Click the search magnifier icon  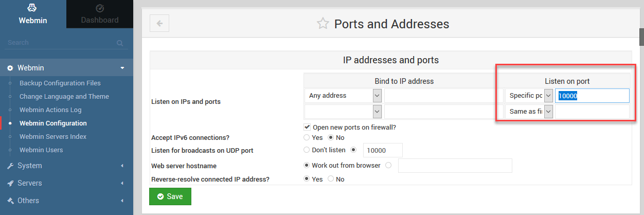[120, 43]
